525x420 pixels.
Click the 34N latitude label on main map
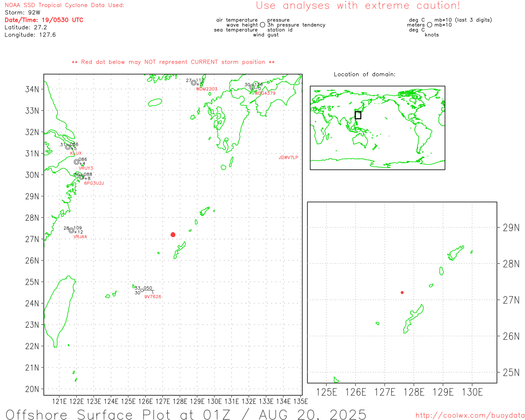[32, 89]
